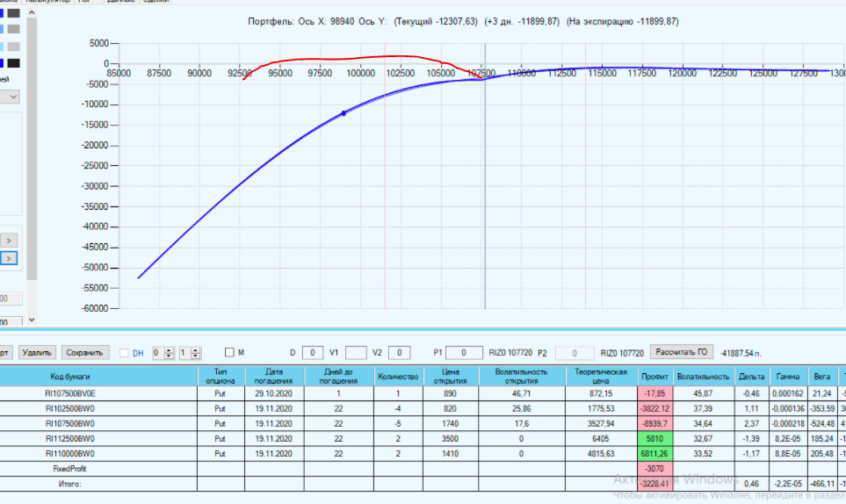Click the left panel vertical scrollbar thumb

point(32,148)
